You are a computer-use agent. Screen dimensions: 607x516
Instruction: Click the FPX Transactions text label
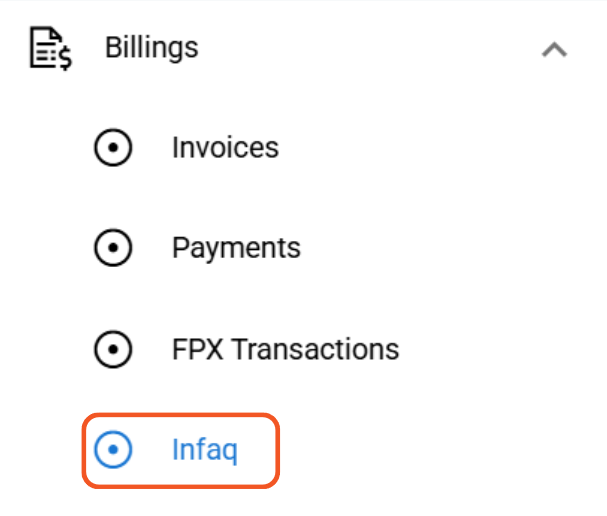(x=285, y=349)
